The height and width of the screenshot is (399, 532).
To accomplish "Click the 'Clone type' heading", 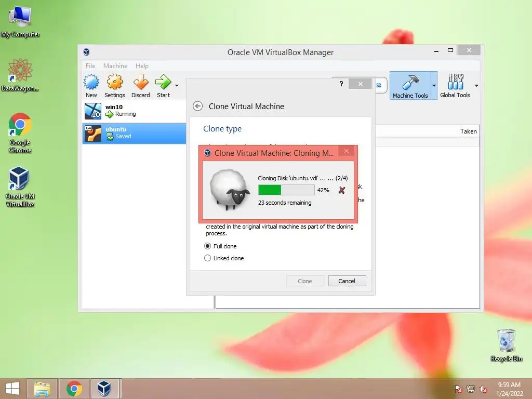I will [222, 129].
